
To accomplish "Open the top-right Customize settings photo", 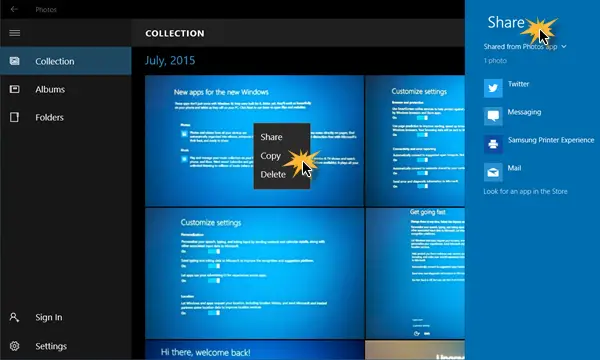I will 415,140.
